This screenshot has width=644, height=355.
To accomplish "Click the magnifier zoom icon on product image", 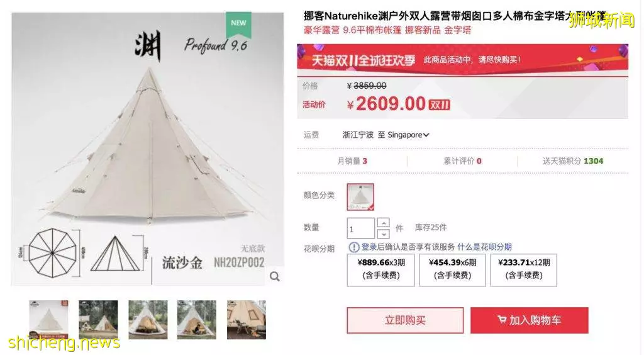I will point(274,276).
